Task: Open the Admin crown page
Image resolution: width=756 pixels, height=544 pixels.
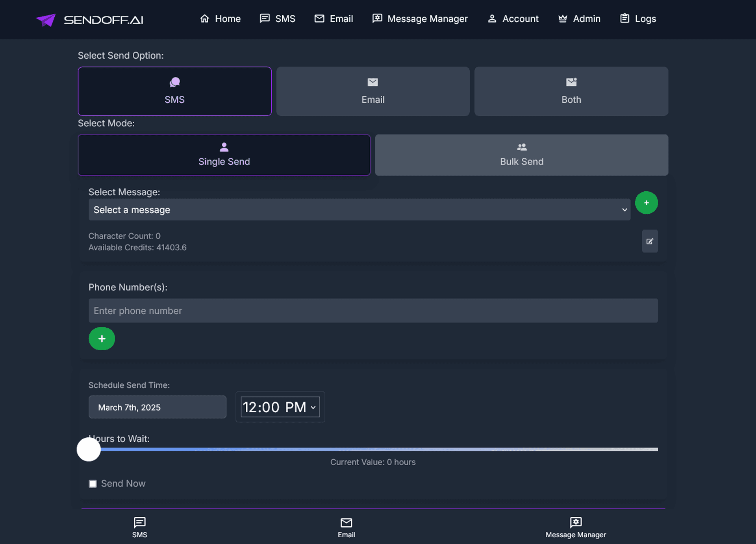Action: click(x=579, y=19)
